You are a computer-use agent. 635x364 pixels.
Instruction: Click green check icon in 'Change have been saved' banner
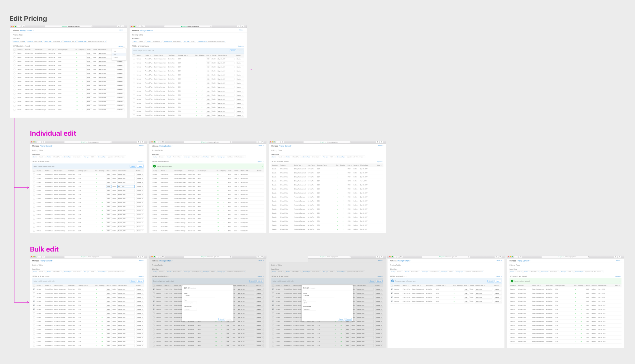154,166
